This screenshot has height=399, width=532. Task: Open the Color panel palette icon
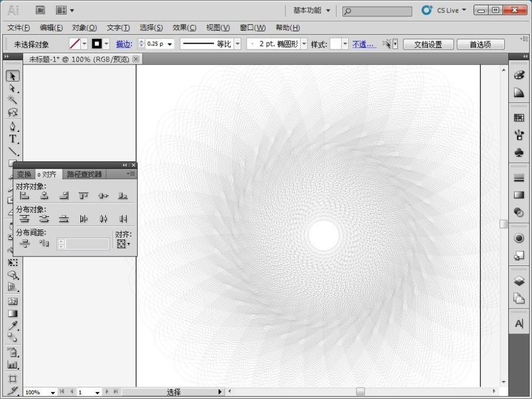click(x=519, y=75)
